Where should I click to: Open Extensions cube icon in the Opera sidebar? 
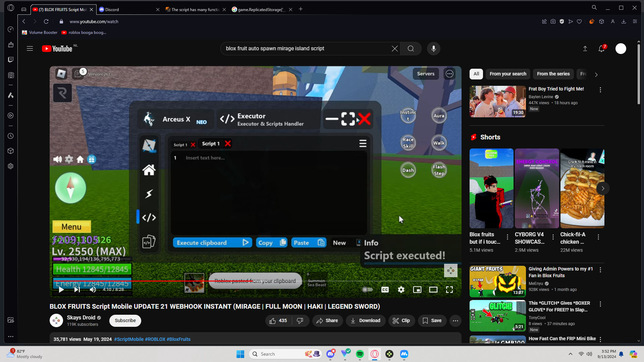click(11, 151)
